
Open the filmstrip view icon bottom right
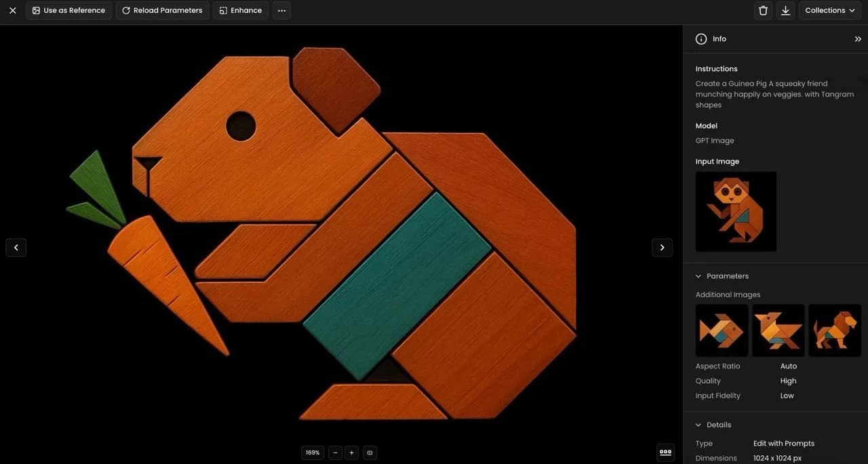(x=665, y=451)
